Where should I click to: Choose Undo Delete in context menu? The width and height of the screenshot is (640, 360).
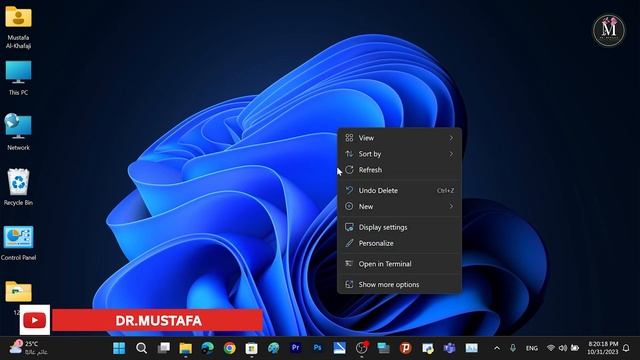pos(399,191)
